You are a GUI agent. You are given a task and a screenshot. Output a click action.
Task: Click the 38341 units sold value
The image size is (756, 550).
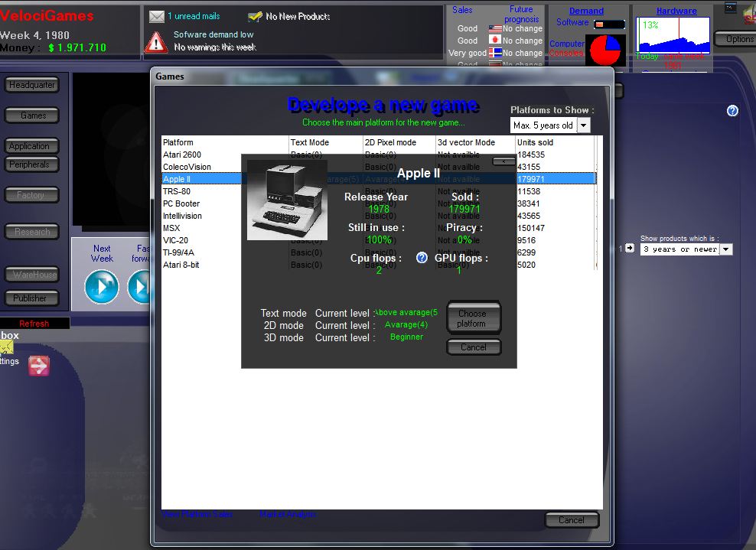[529, 203]
